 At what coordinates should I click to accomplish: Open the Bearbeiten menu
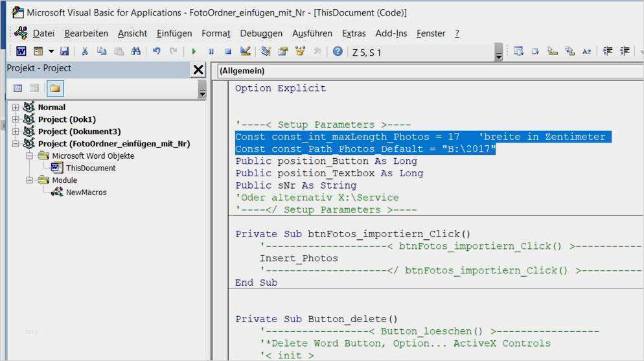pos(86,33)
